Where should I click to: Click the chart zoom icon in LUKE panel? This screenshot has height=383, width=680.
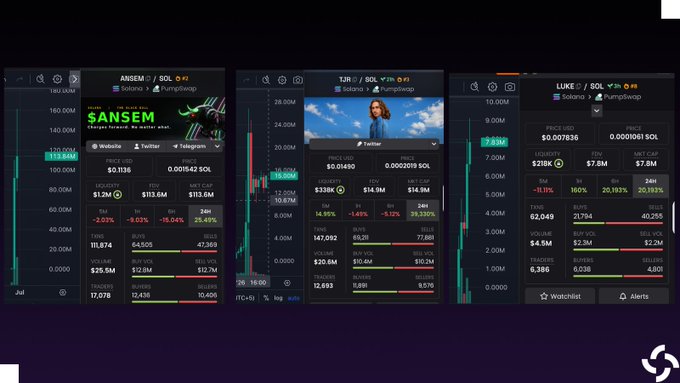click(x=475, y=87)
